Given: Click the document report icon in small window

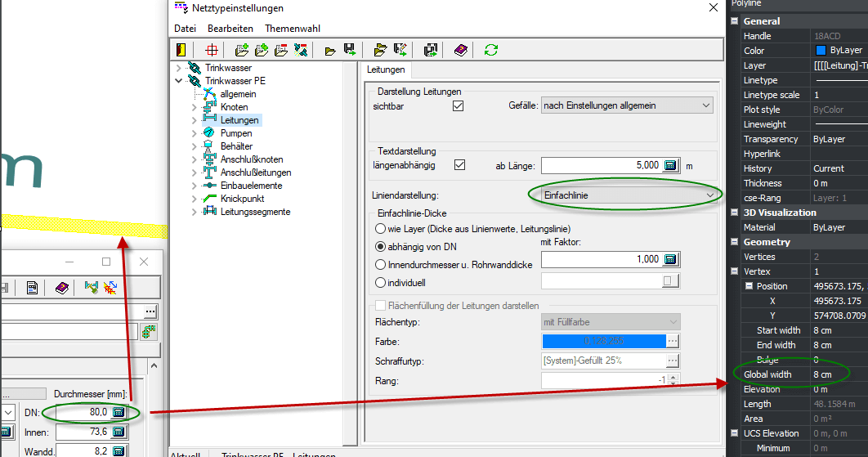Looking at the screenshot, I should [32, 287].
